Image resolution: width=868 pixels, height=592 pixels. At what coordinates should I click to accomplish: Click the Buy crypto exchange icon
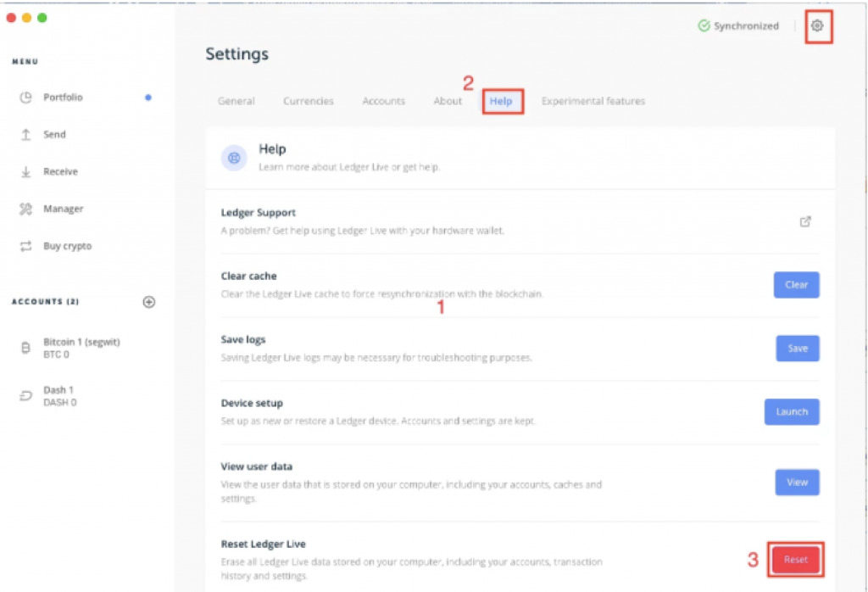pos(26,246)
